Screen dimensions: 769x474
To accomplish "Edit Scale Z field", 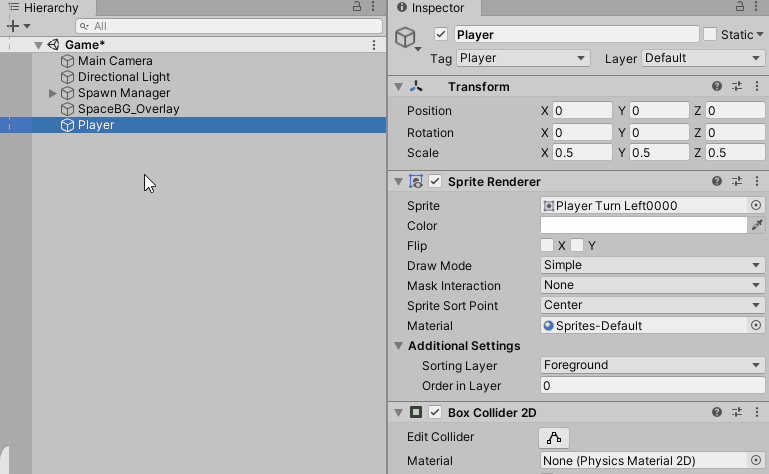I will (735, 153).
